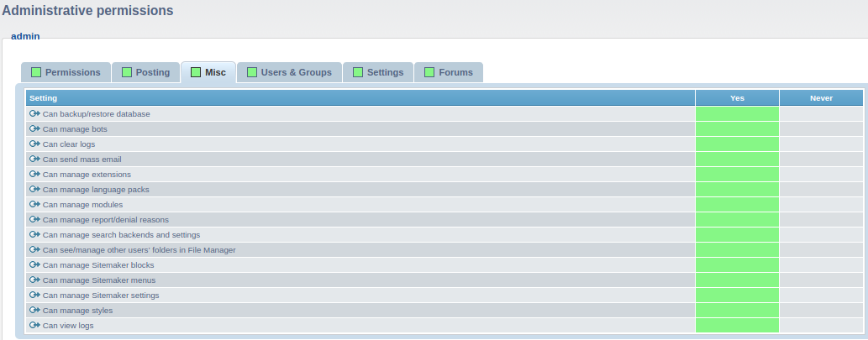Select Yes cell in Can manage bots row
868x340 pixels.
pos(738,128)
